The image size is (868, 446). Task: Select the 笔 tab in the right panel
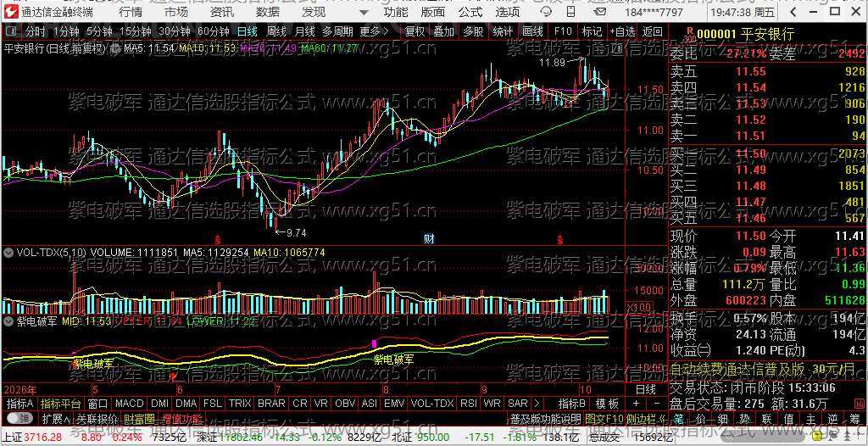[679, 417]
